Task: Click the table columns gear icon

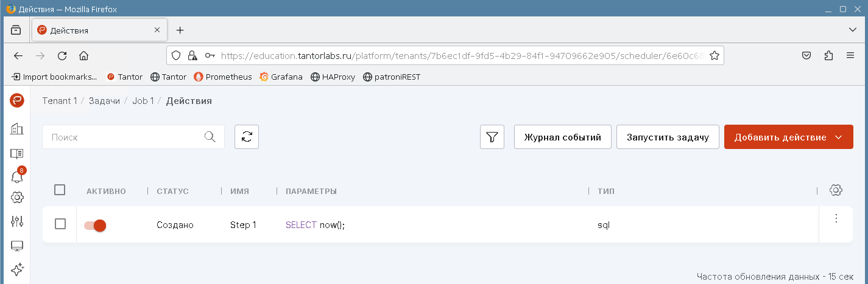Action: tap(836, 190)
